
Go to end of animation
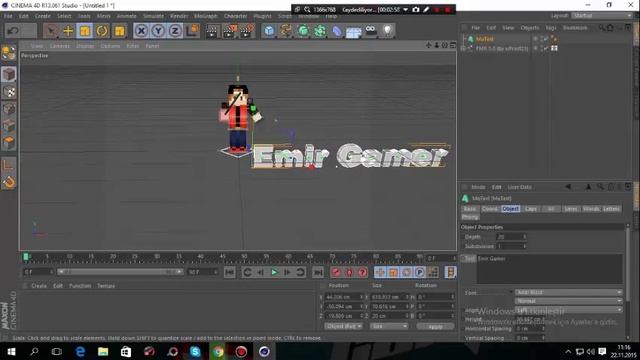[318, 272]
